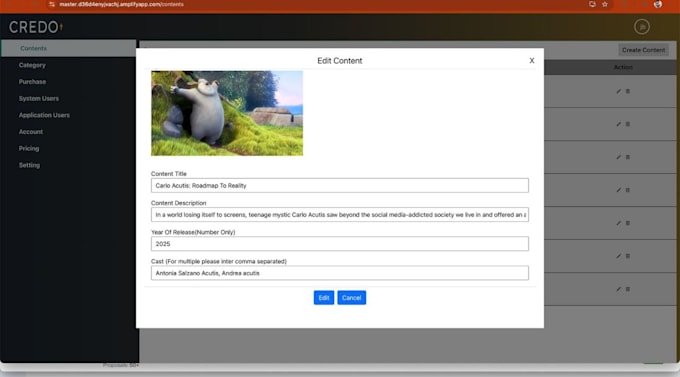Open Category in the sidebar

(32, 65)
